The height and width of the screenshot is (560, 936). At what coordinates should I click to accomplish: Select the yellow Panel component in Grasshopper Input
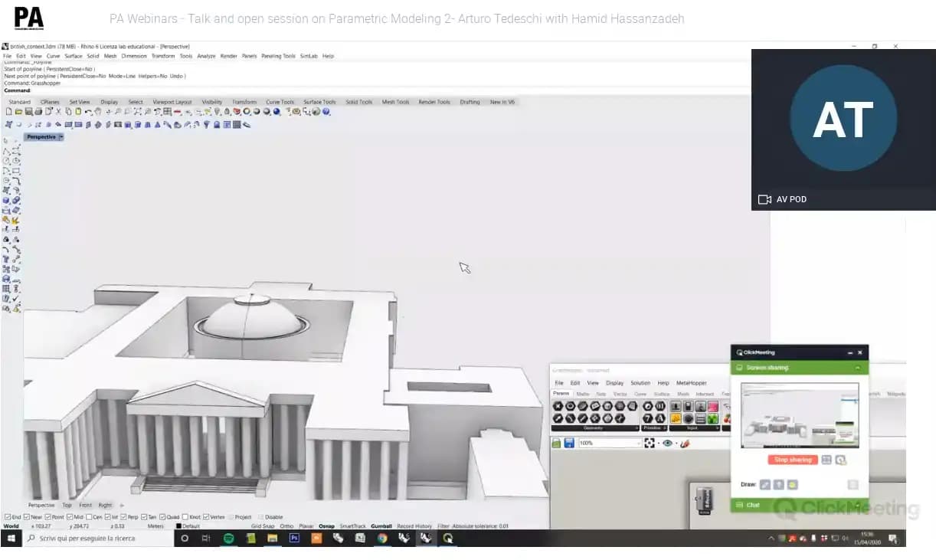(676, 418)
